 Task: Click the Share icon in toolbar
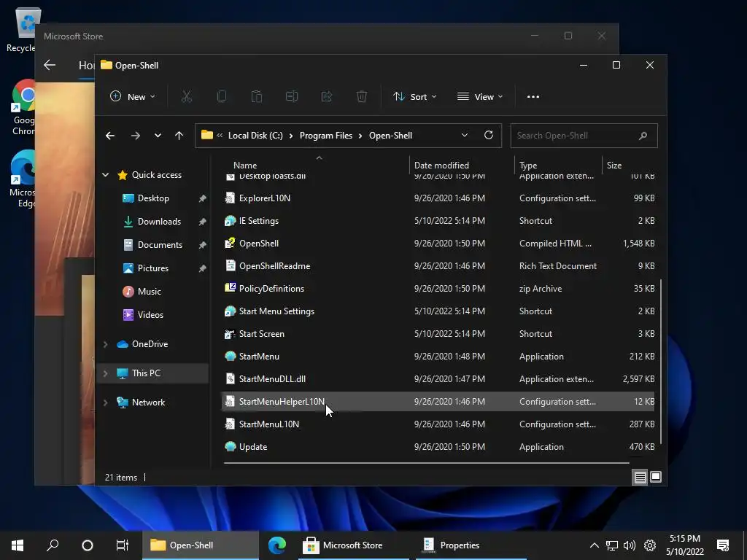click(327, 97)
